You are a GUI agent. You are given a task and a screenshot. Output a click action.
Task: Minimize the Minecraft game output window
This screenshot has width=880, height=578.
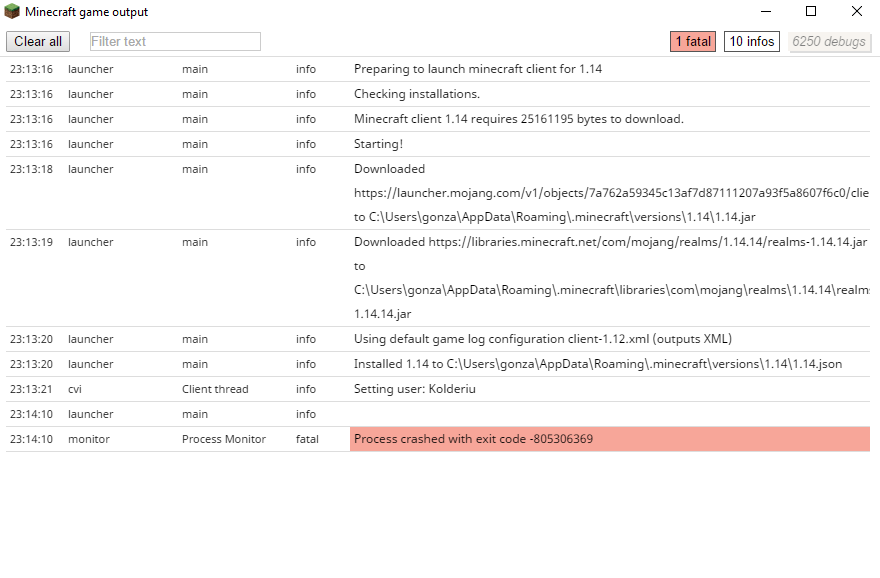[x=765, y=12]
